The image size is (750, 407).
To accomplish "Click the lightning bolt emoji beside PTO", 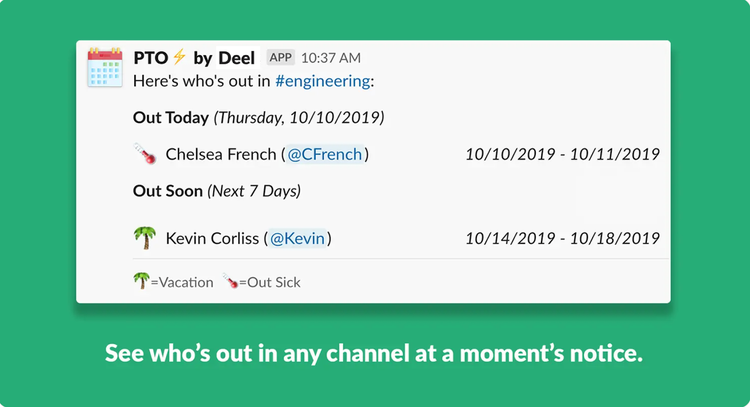I will pos(180,57).
